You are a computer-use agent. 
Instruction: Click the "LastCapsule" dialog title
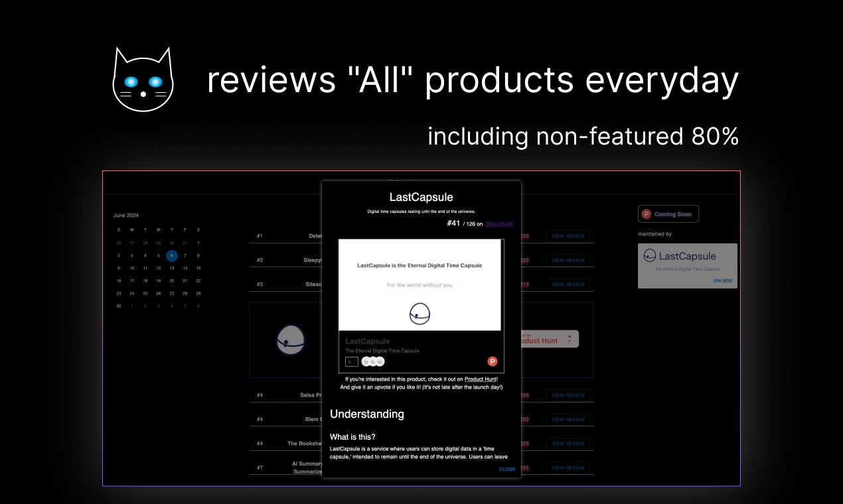pos(421,197)
